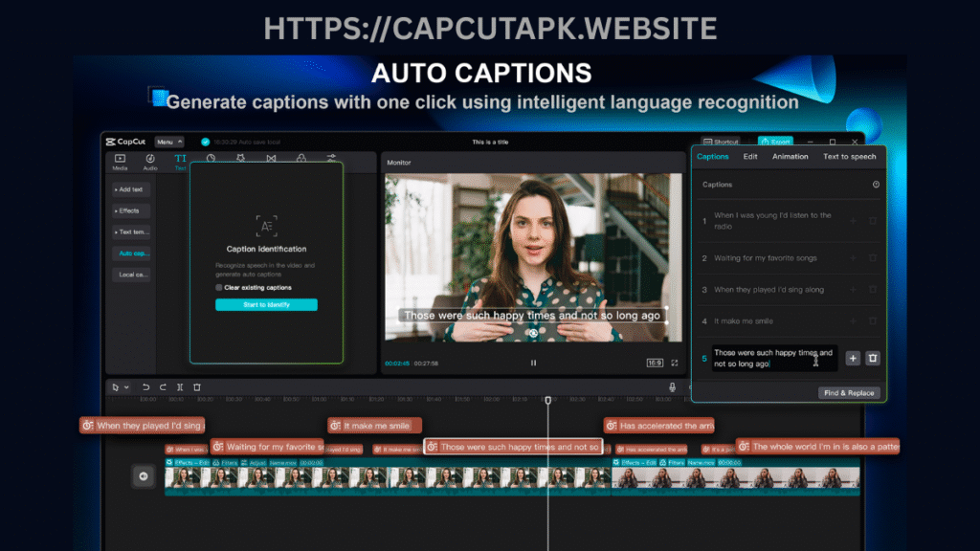Click the Export button
980x551 pixels.
[775, 142]
